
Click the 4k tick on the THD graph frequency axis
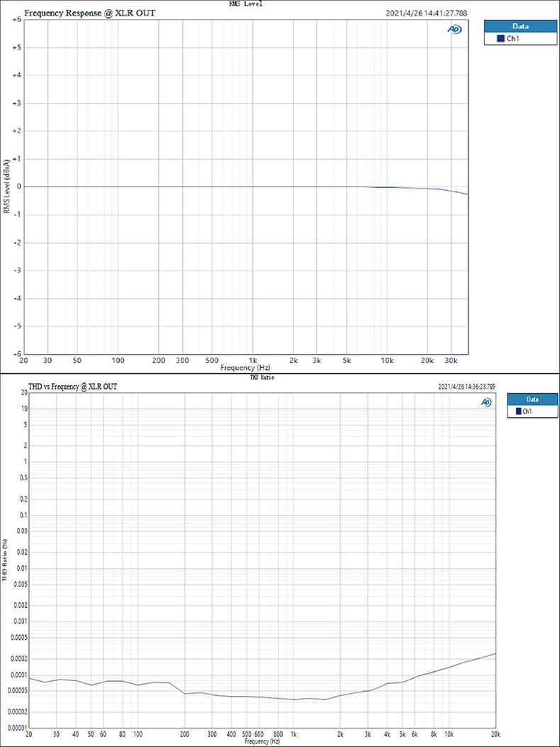click(387, 735)
